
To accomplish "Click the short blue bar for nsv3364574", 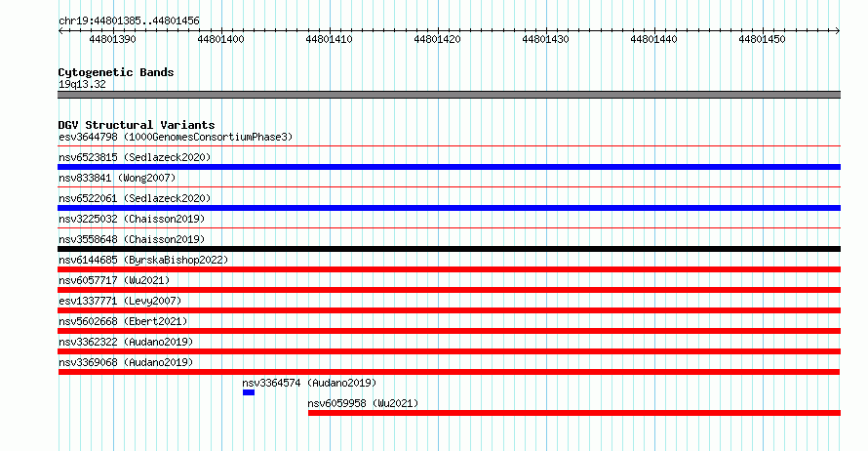I will pos(249,392).
